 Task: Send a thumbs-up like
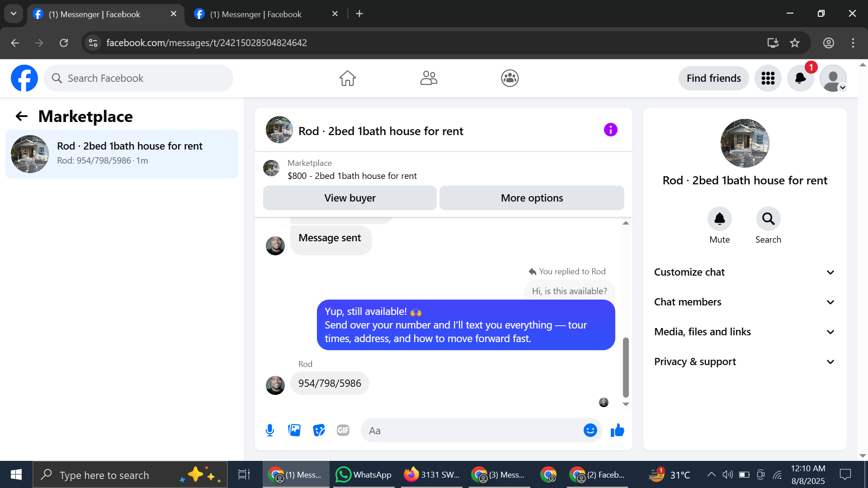pyautogui.click(x=617, y=430)
